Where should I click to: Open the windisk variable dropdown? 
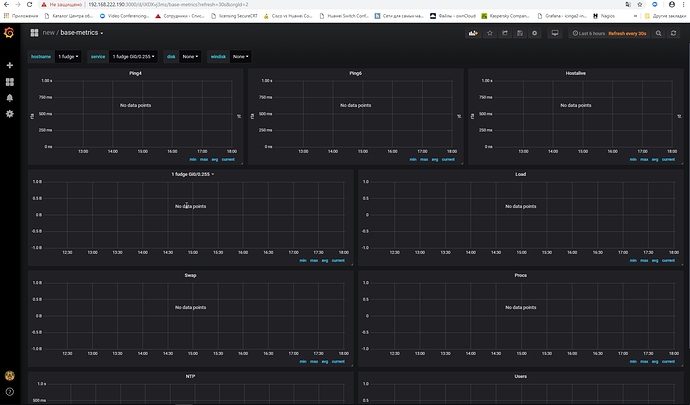[240, 56]
